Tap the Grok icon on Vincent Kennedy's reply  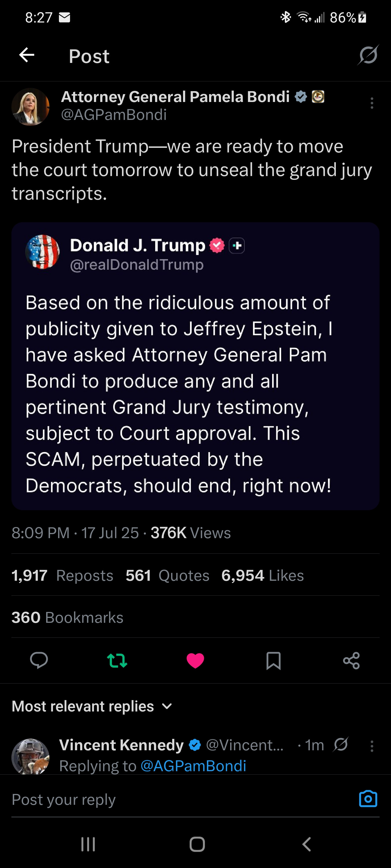340,745
